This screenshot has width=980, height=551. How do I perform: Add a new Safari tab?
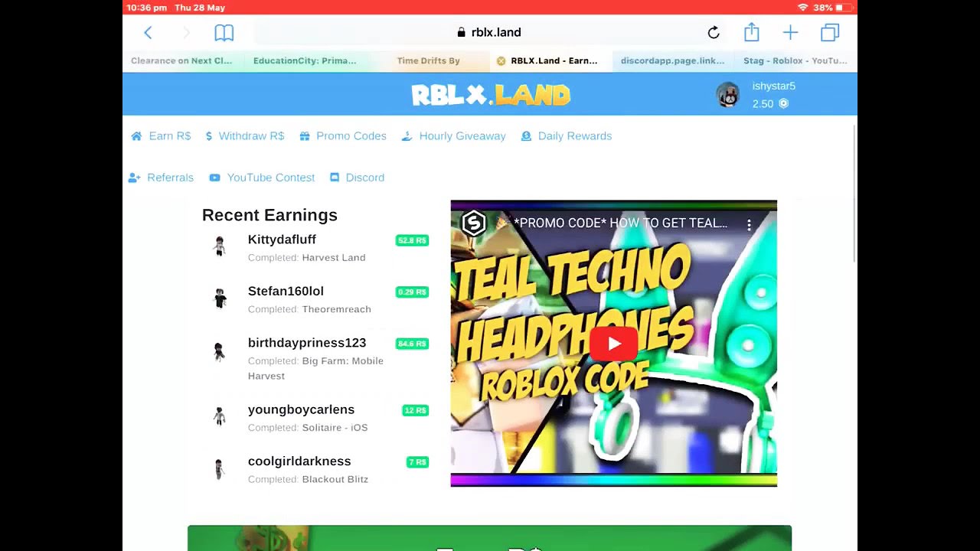(790, 32)
